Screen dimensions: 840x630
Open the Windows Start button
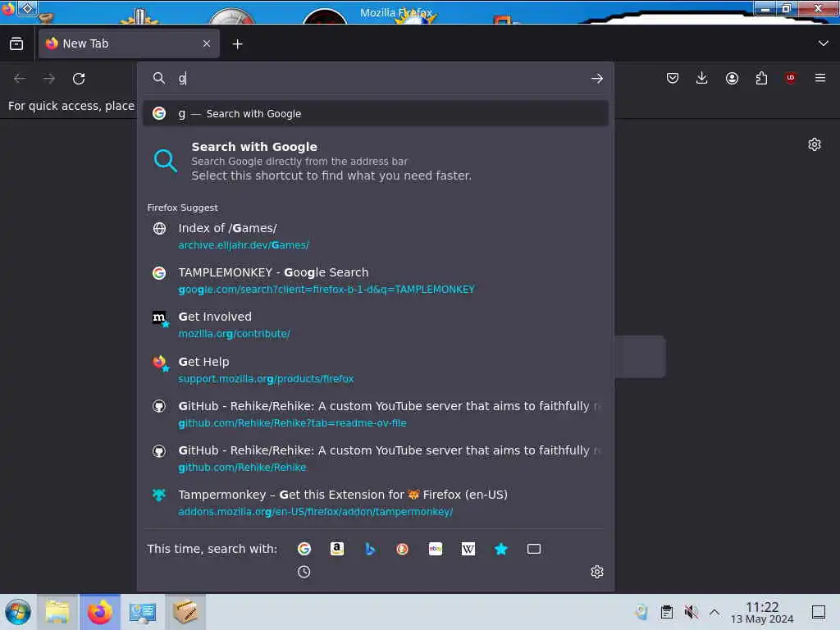click(18, 612)
